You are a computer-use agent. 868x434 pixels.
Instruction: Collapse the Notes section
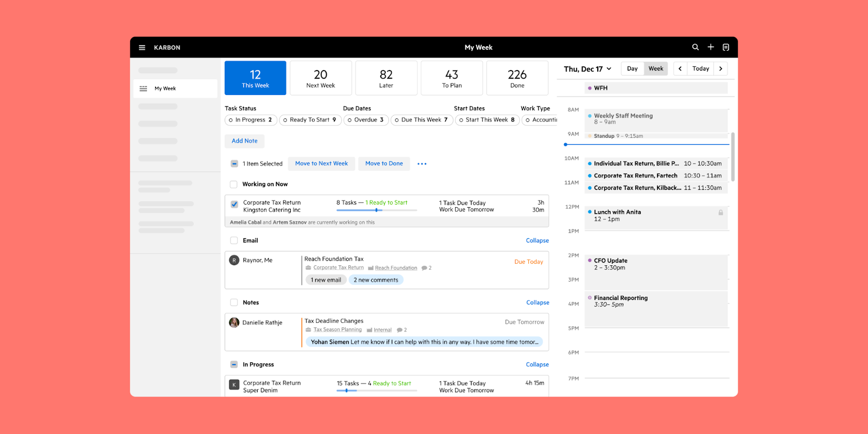[x=538, y=303]
